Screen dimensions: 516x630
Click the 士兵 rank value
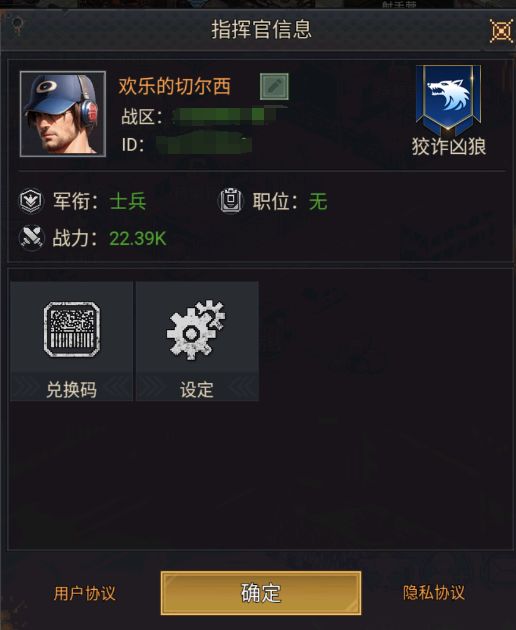coord(128,201)
